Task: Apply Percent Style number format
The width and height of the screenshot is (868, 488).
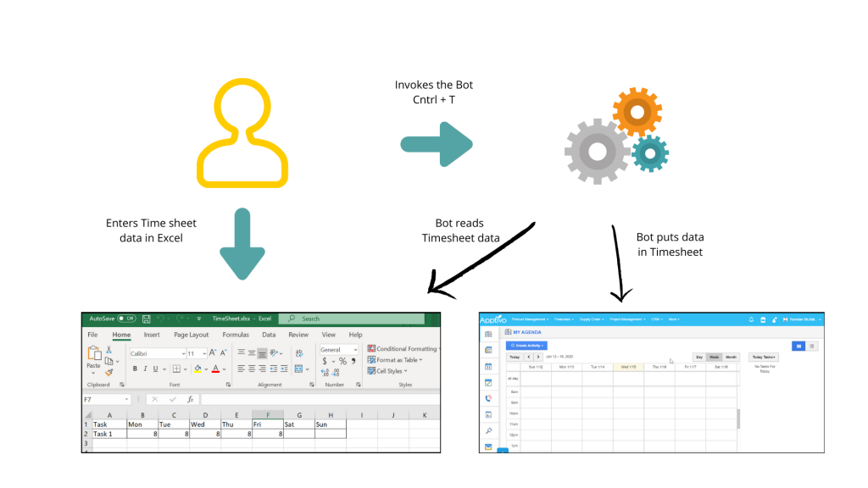Action: 342,361
